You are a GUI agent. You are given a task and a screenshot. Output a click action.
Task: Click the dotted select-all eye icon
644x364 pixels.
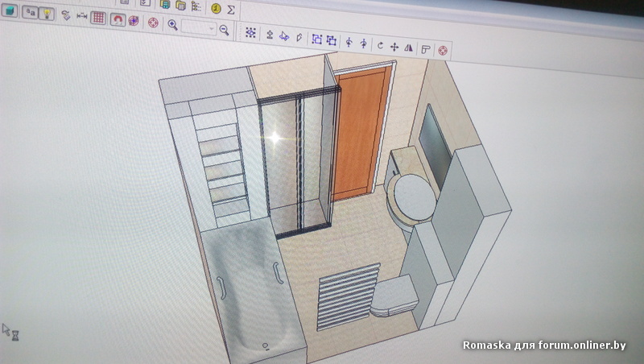250,32
